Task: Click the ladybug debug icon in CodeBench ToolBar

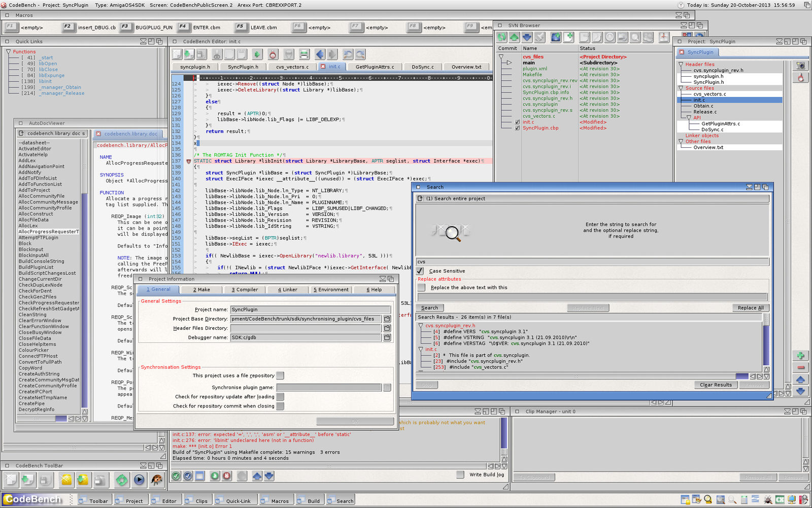Action: 157,480
